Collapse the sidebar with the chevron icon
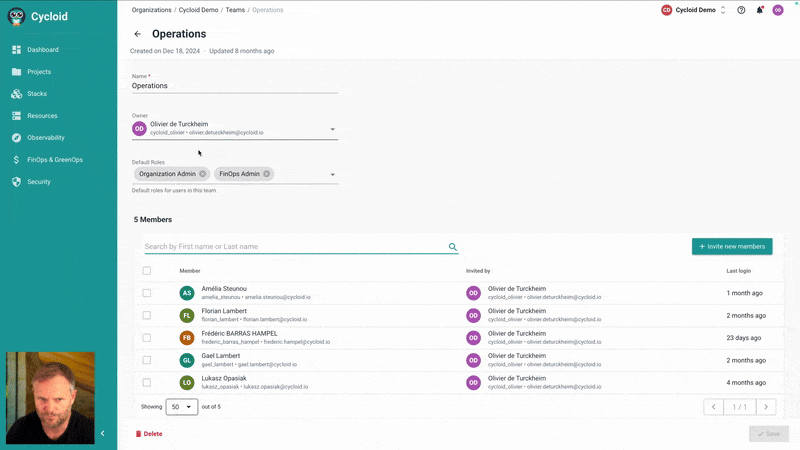The width and height of the screenshot is (800, 450). coord(102,433)
